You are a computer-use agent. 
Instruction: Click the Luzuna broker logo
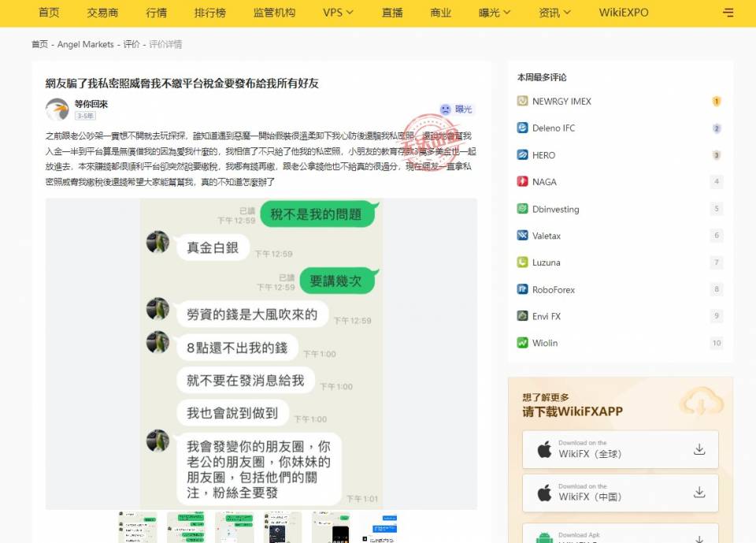click(x=523, y=262)
